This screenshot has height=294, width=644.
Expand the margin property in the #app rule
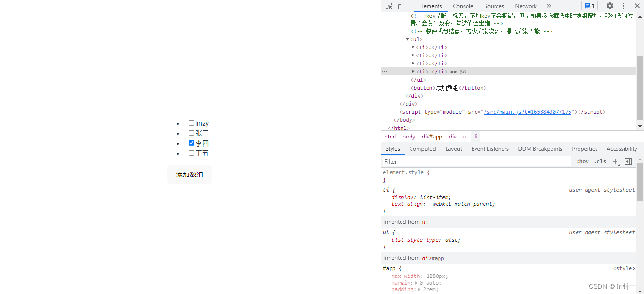tap(417, 283)
